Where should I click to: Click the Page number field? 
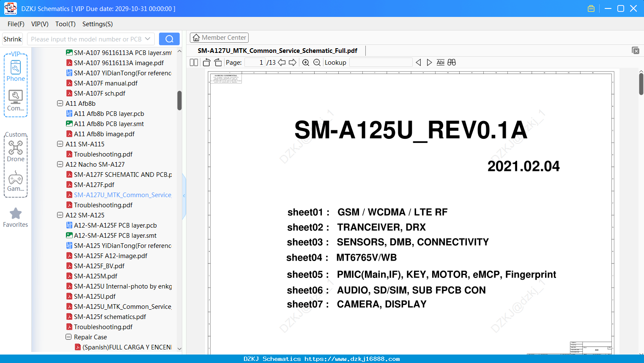pyautogui.click(x=255, y=63)
